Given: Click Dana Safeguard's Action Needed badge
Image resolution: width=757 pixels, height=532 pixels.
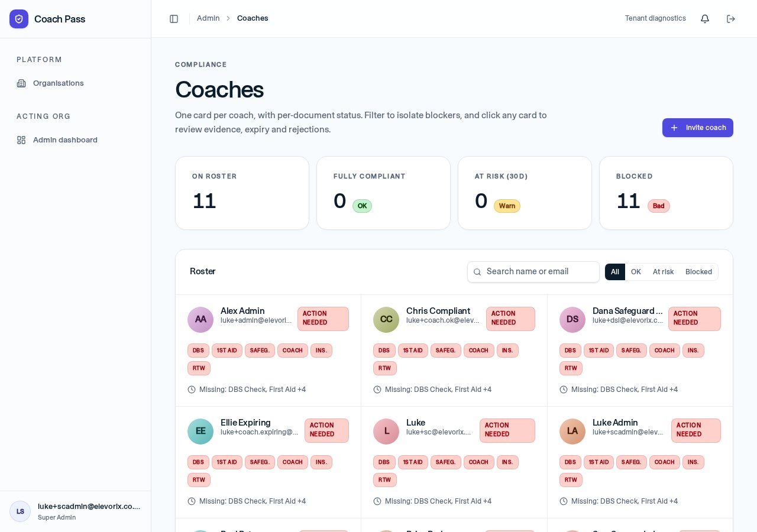Looking at the screenshot, I should [694, 319].
